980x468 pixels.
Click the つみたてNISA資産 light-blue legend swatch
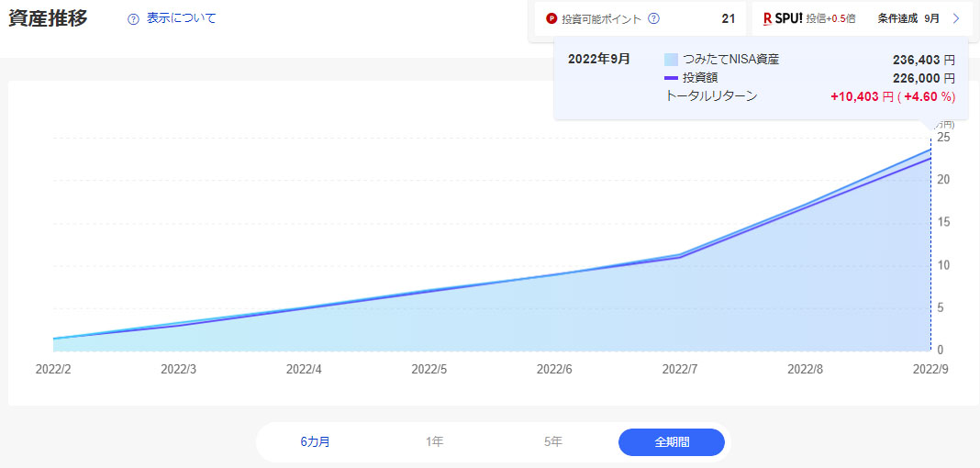pyautogui.click(x=670, y=60)
